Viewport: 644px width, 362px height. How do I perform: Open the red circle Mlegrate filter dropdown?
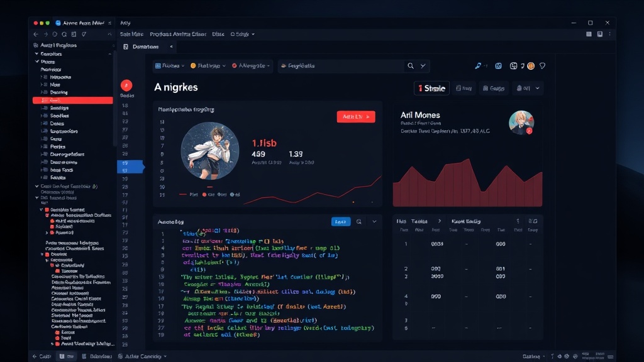(x=250, y=65)
